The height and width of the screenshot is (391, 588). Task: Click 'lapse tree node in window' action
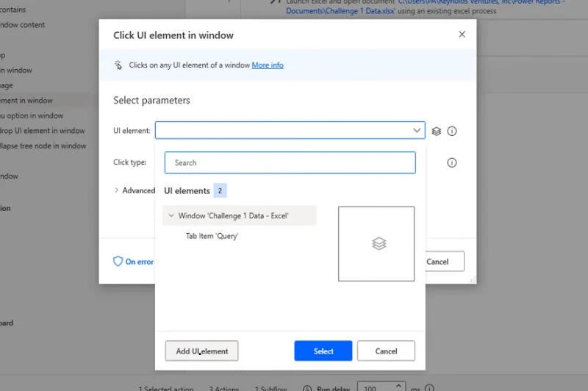43,146
